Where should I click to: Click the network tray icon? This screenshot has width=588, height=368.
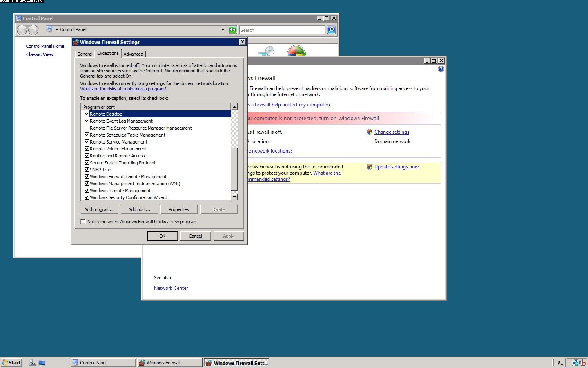pos(575,363)
